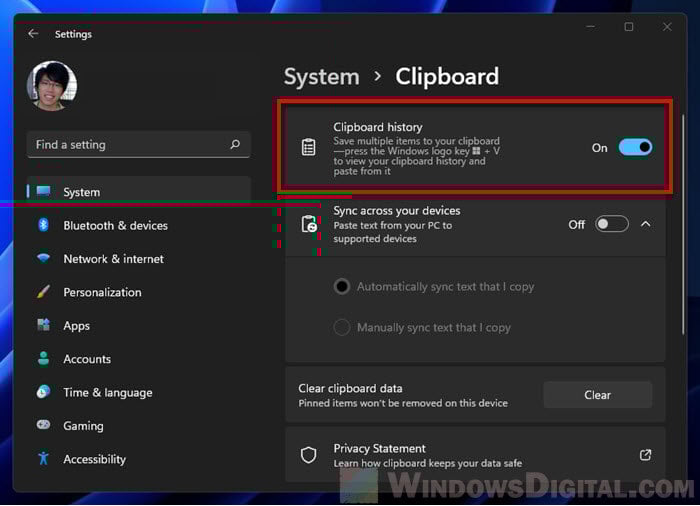This screenshot has width=700, height=506.
Task: Click the Personalization paintbrush icon
Action: tap(43, 292)
